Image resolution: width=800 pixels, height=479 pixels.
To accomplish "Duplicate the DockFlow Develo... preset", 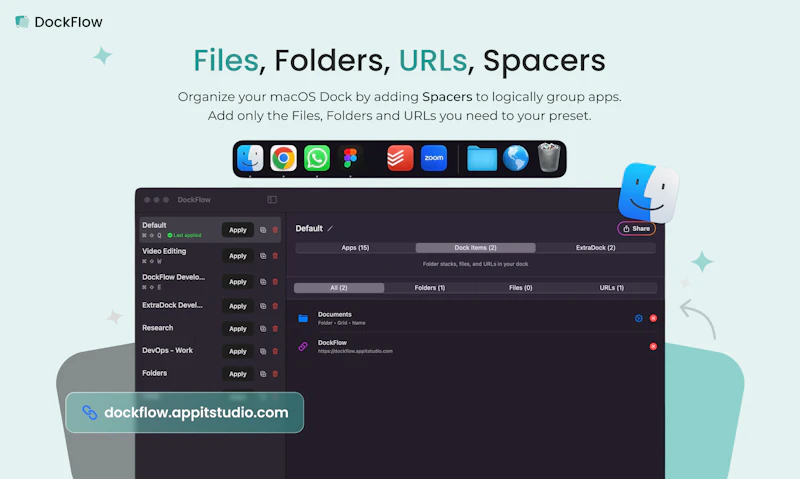I will (263, 282).
